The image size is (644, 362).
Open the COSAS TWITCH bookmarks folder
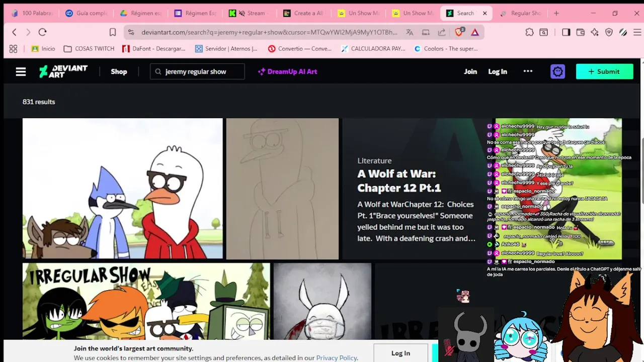click(89, 49)
